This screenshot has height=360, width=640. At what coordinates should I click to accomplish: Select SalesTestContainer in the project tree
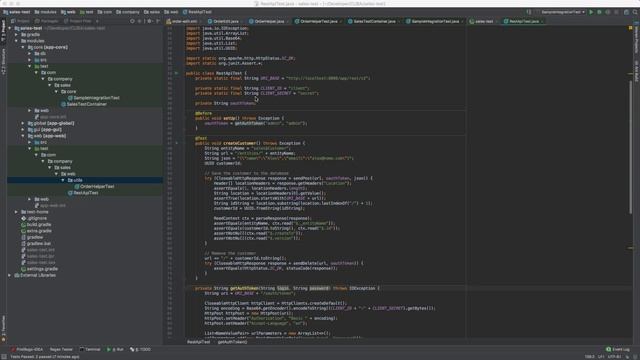click(x=84, y=104)
